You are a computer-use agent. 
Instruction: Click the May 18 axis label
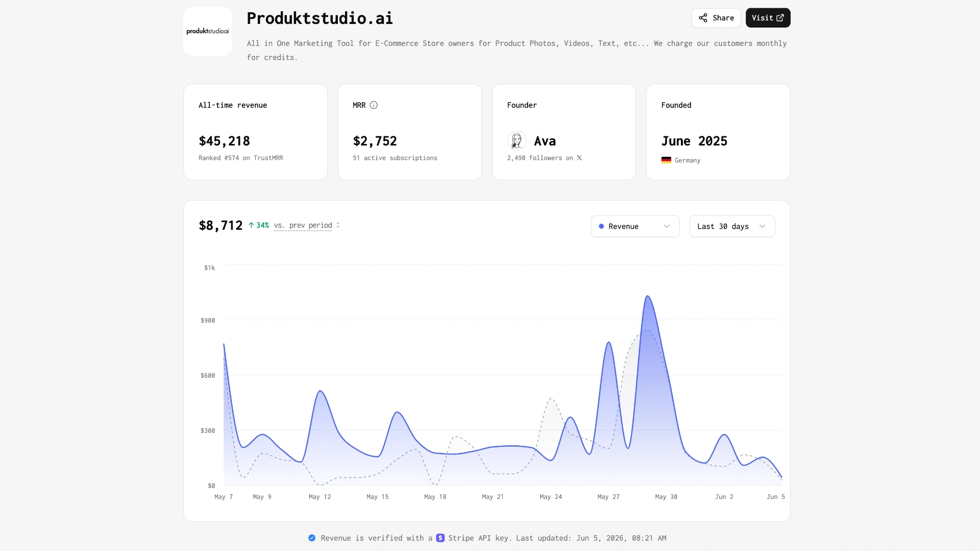click(x=435, y=497)
